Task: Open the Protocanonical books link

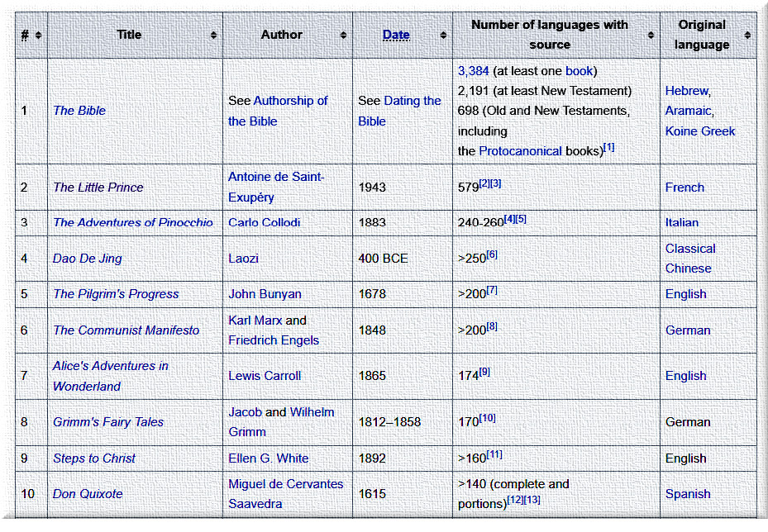Action: [x=520, y=151]
